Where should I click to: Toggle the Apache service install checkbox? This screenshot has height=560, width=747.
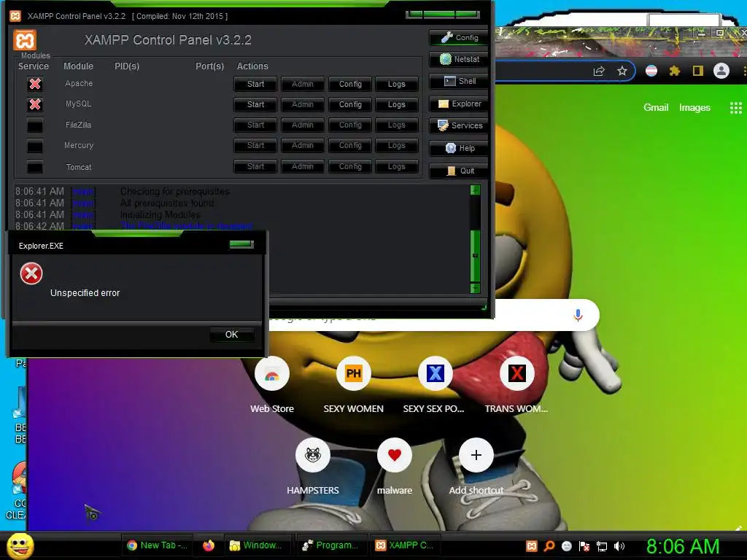[x=35, y=85]
